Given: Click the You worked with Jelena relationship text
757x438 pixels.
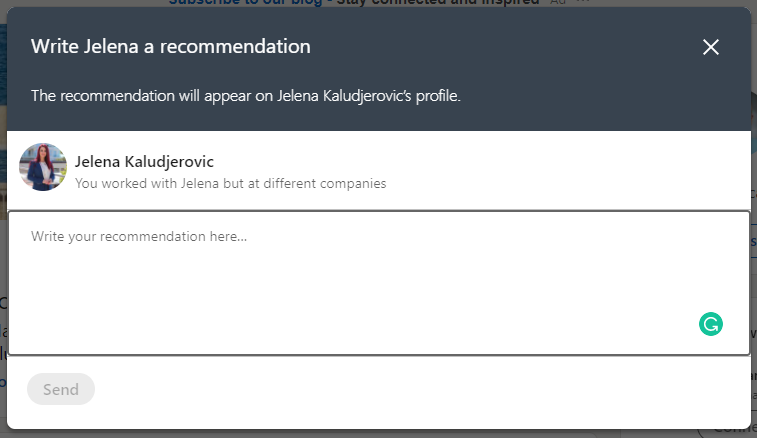Looking at the screenshot, I should 230,184.
